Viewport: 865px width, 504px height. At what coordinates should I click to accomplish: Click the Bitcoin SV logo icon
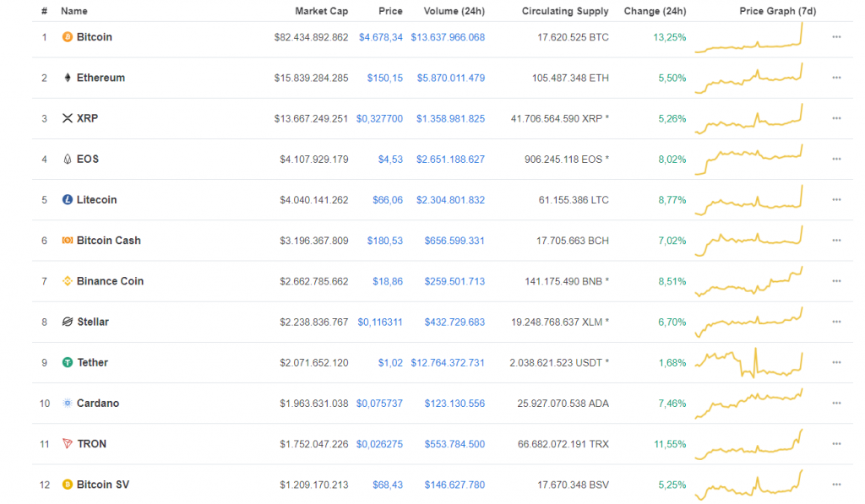[68, 485]
